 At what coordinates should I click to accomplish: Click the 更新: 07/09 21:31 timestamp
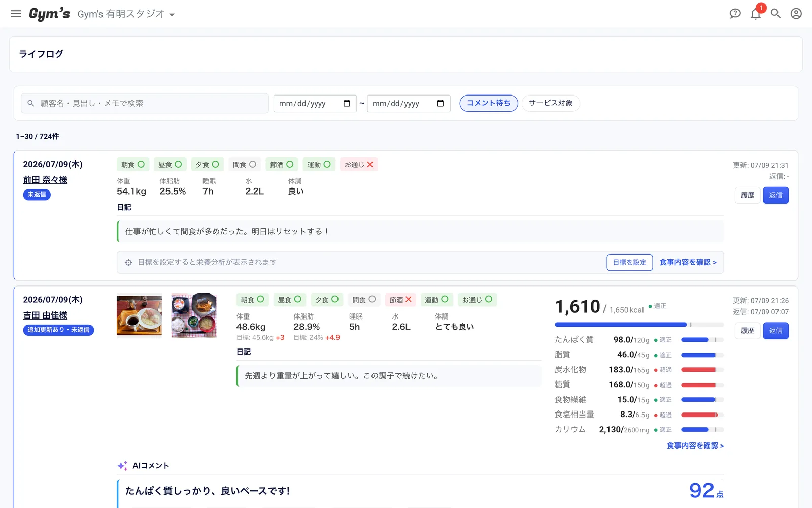760,165
